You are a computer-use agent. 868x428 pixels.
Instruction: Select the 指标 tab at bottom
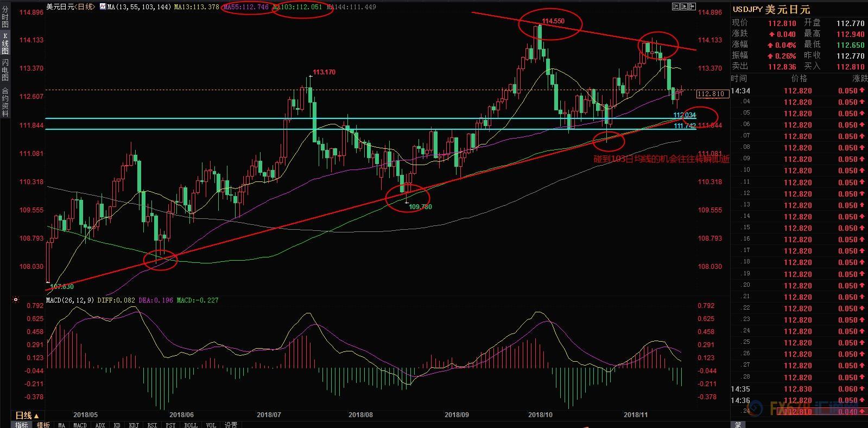(x=22, y=425)
